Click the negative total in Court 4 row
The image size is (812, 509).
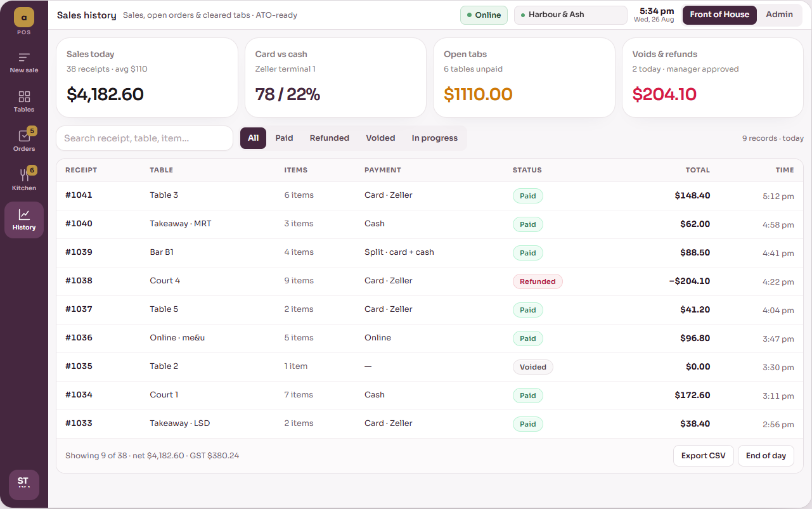point(690,281)
